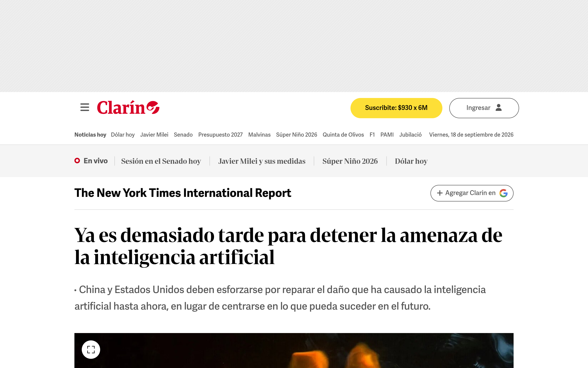
Task: Open The New York Times International Report section
Action: click(182, 193)
